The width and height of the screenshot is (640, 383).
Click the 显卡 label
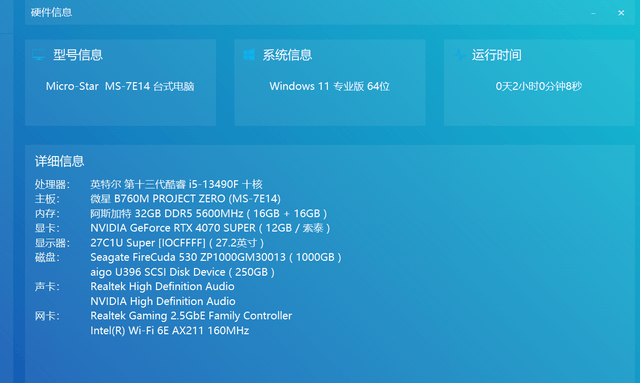click(x=47, y=228)
